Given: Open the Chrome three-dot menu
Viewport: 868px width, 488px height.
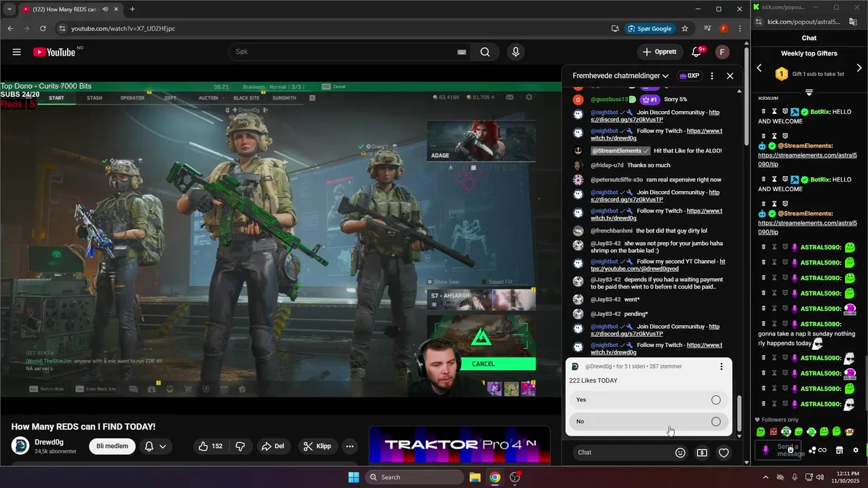Looking at the screenshot, I should [x=740, y=28].
